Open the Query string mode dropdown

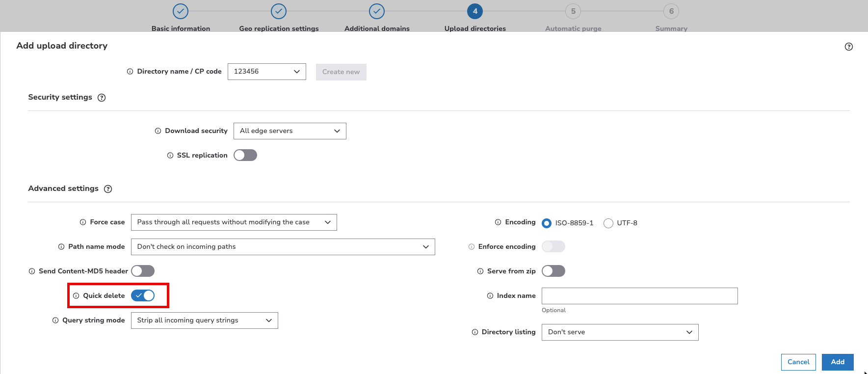204,321
